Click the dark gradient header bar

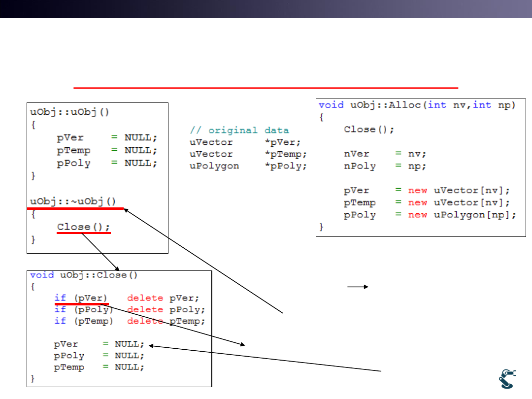click(266, 9)
